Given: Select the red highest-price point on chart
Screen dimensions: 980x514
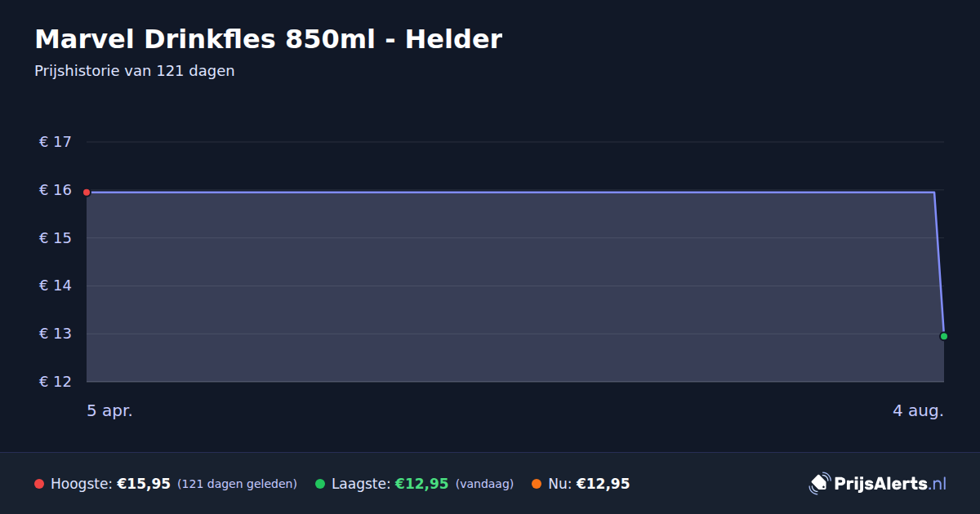Looking at the screenshot, I should pyautogui.click(x=87, y=193).
